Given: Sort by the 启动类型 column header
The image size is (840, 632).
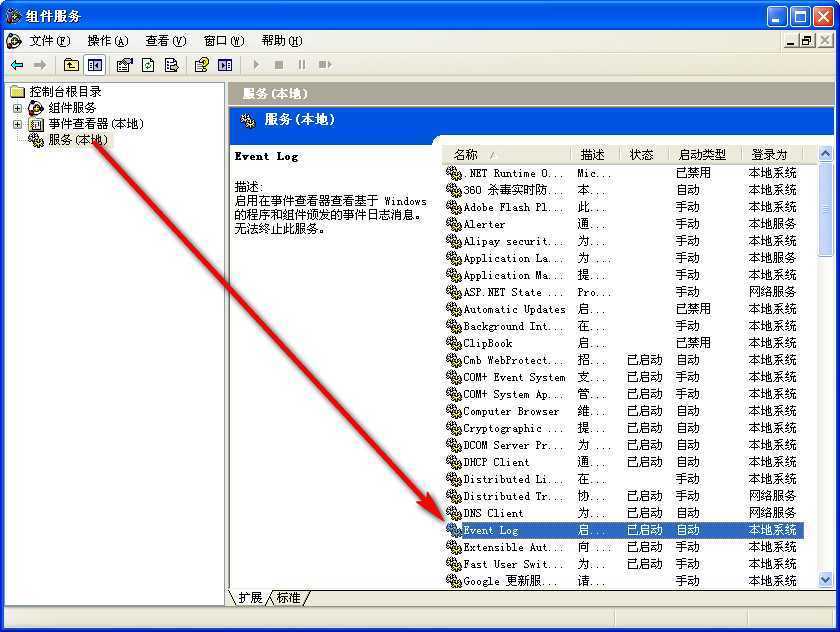Looking at the screenshot, I should [x=704, y=155].
